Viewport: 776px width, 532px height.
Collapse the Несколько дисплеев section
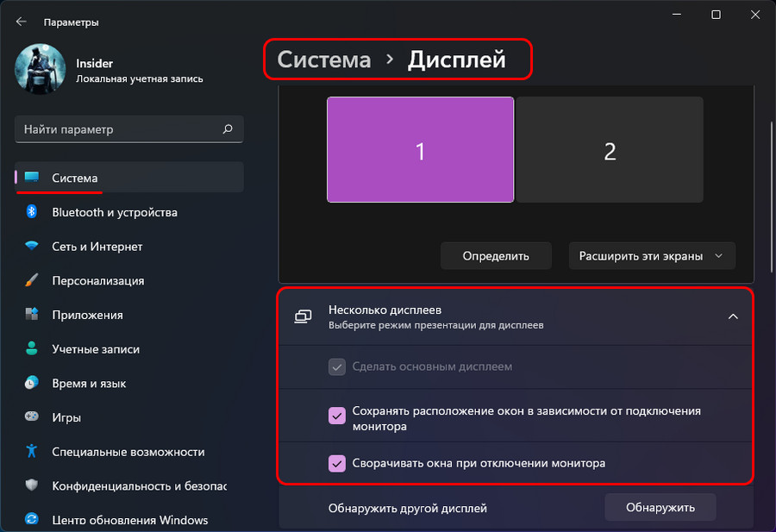(734, 316)
